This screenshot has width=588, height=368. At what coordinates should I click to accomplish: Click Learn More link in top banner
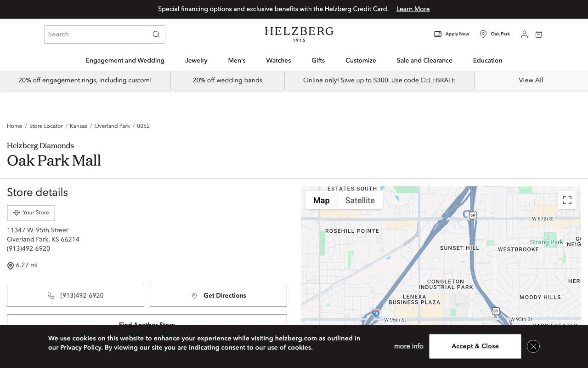click(413, 9)
